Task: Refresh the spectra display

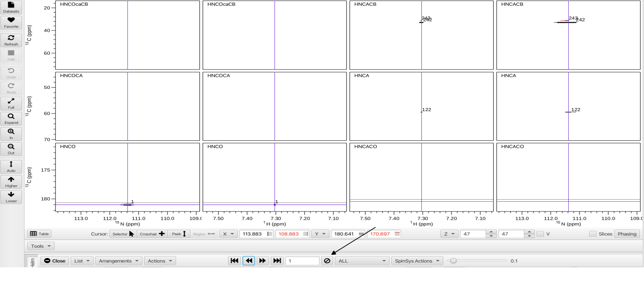Action: point(11,40)
